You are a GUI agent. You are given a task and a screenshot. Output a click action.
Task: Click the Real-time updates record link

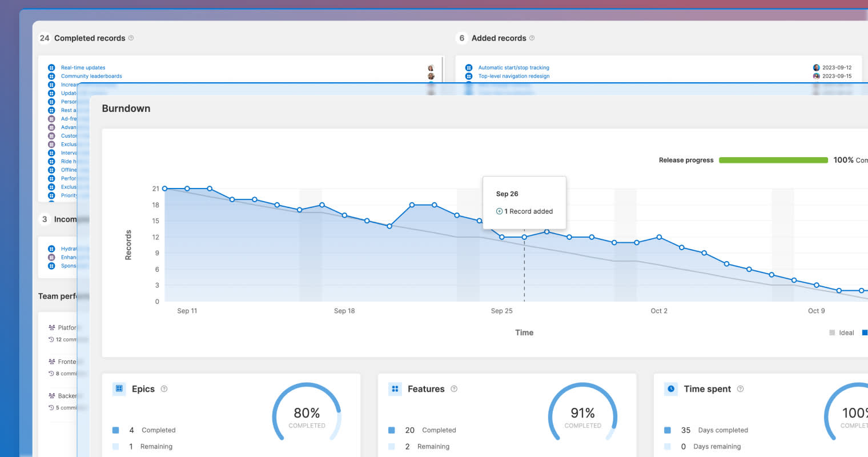(83, 67)
